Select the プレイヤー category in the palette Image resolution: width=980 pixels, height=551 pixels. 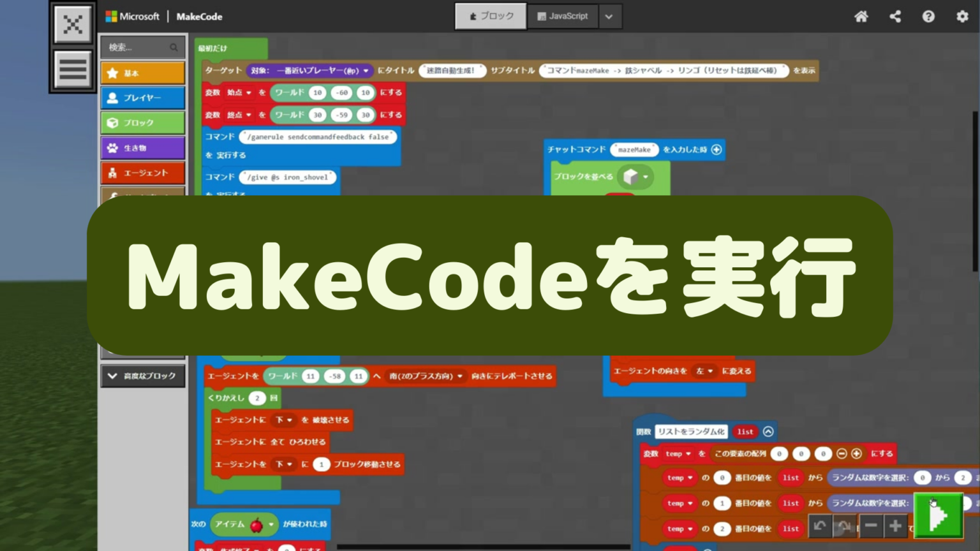142,98
